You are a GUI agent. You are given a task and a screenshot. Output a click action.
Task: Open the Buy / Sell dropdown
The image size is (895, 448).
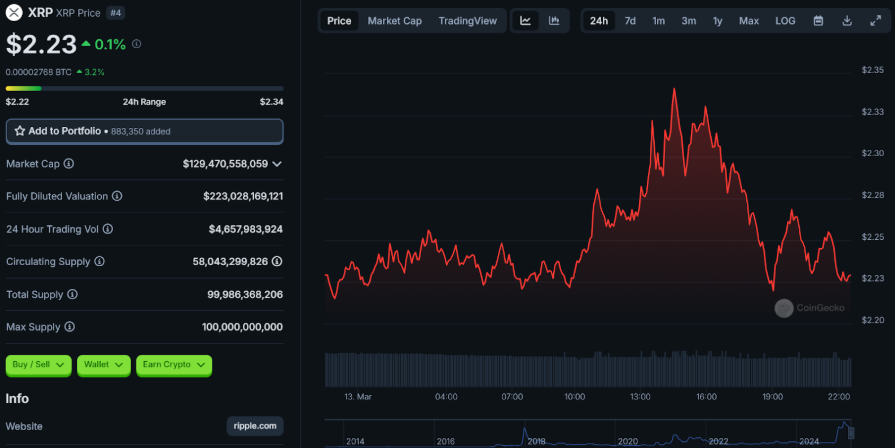click(39, 365)
